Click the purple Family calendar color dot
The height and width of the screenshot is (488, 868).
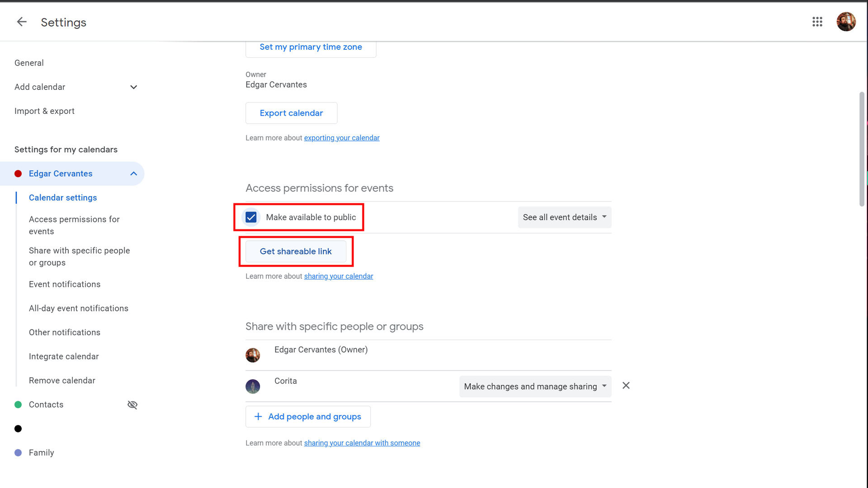click(x=18, y=453)
